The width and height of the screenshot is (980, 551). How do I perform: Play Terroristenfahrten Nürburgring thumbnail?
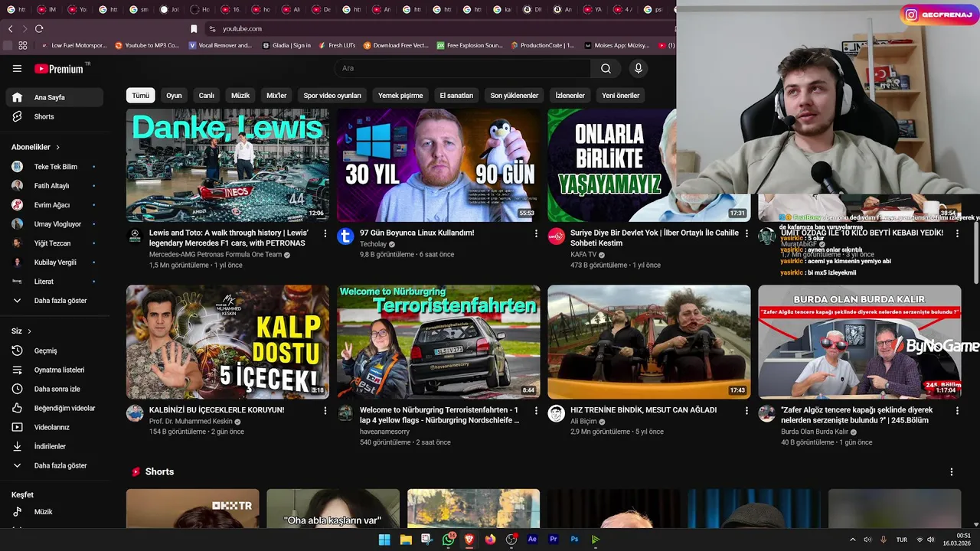click(439, 342)
